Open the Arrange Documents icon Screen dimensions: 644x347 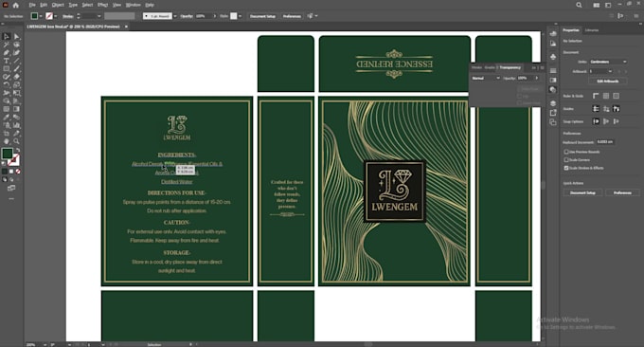pos(596,5)
